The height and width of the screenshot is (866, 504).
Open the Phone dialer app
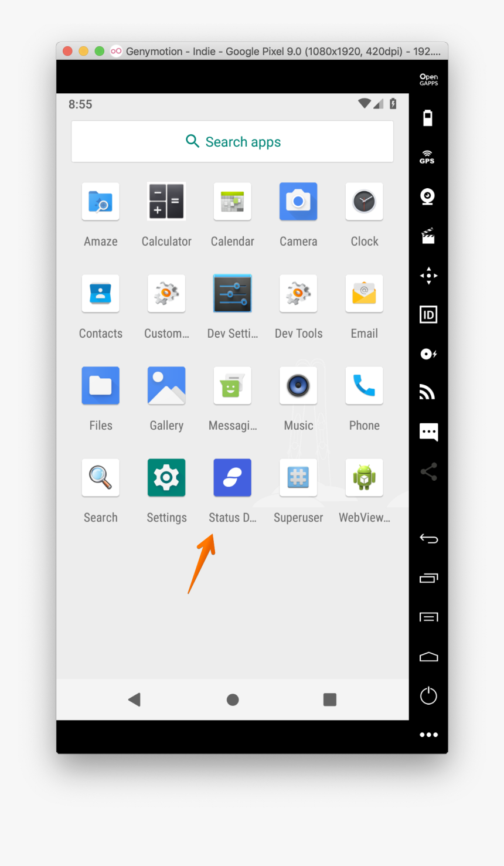click(x=365, y=386)
